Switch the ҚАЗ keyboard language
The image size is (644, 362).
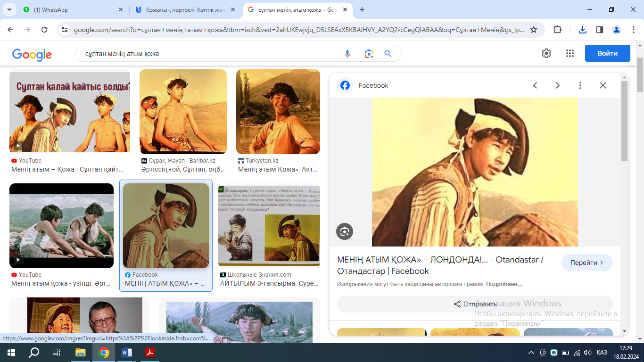point(602,353)
